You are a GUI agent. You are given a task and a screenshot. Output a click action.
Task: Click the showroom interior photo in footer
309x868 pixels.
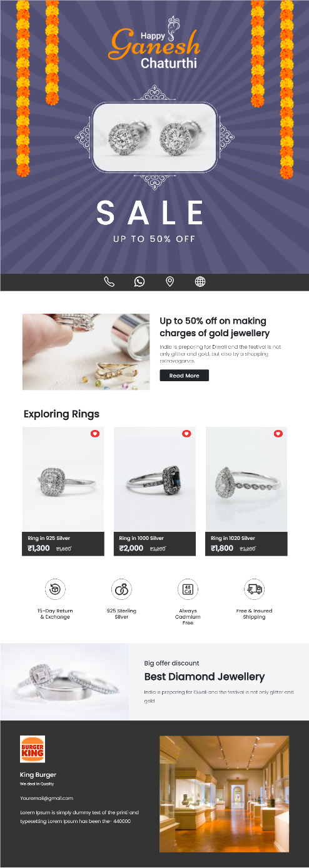224,794
